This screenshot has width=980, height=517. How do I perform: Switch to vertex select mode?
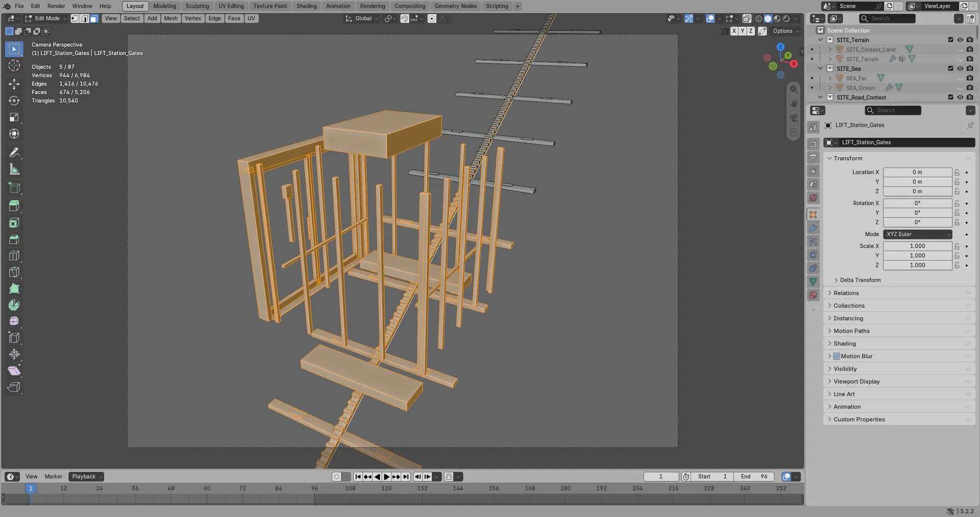pyautogui.click(x=75, y=18)
